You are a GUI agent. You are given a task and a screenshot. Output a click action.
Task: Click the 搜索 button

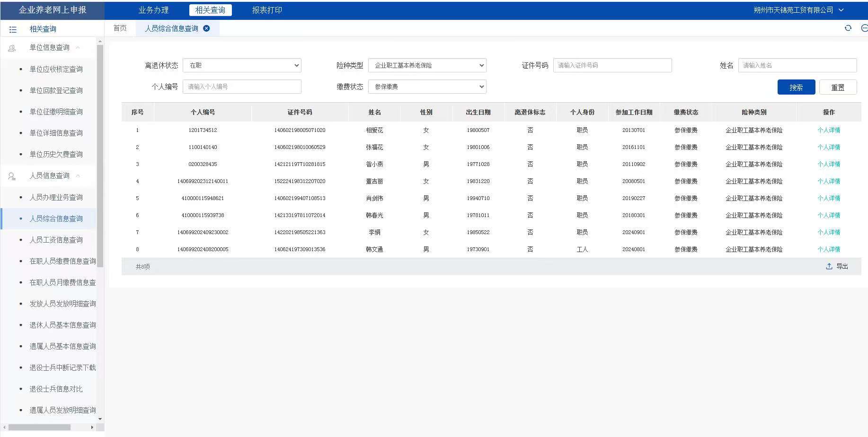coord(796,87)
